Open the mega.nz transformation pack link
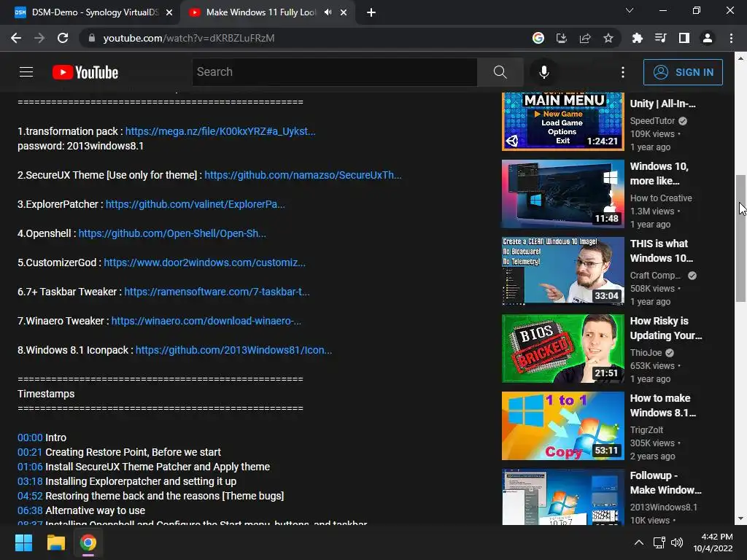This screenshot has width=747, height=560. pos(220,131)
